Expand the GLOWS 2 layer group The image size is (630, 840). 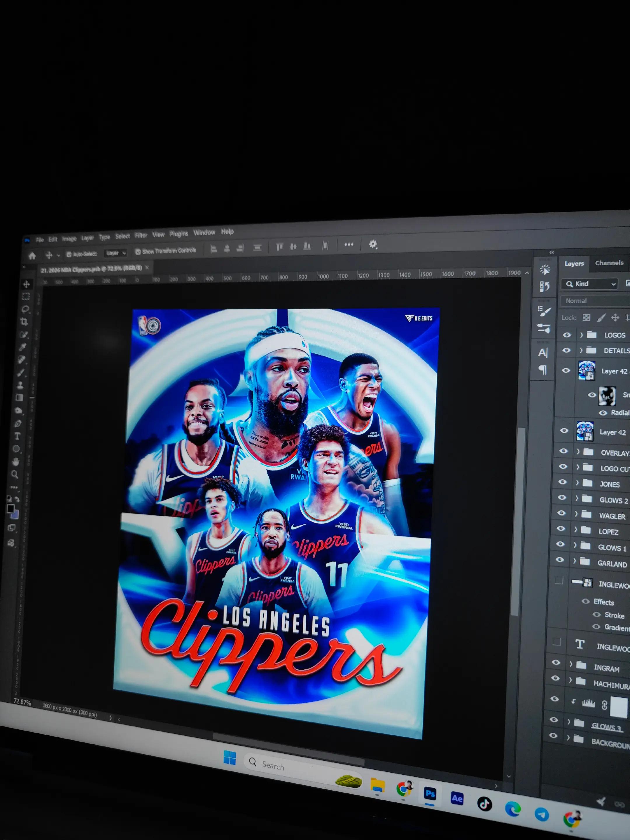tap(576, 498)
